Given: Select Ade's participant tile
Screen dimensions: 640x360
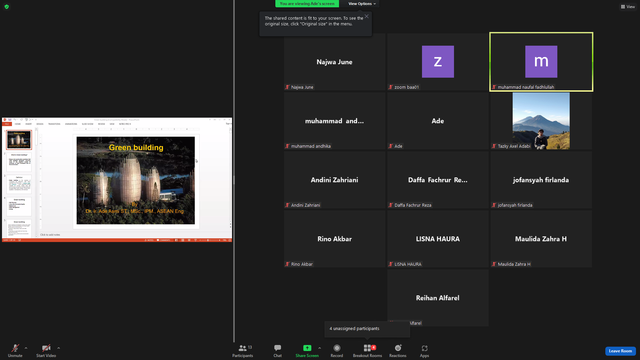Looking at the screenshot, I should pos(438,121).
